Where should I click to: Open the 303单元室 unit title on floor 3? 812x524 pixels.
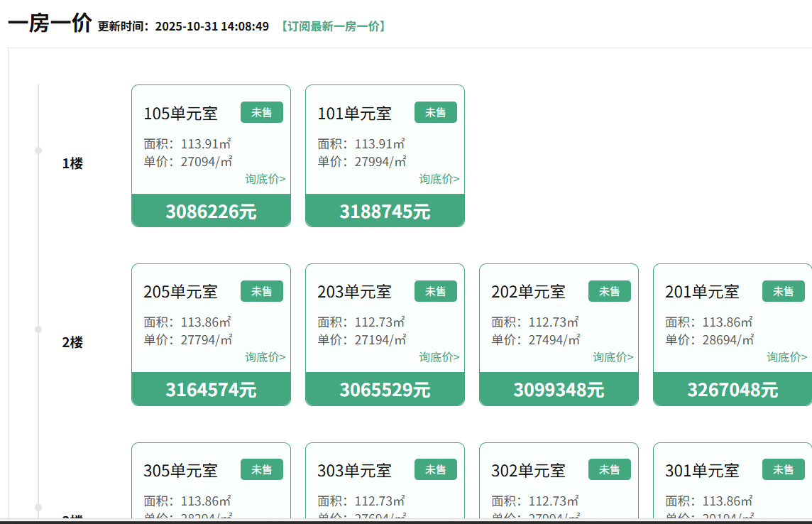coord(354,470)
